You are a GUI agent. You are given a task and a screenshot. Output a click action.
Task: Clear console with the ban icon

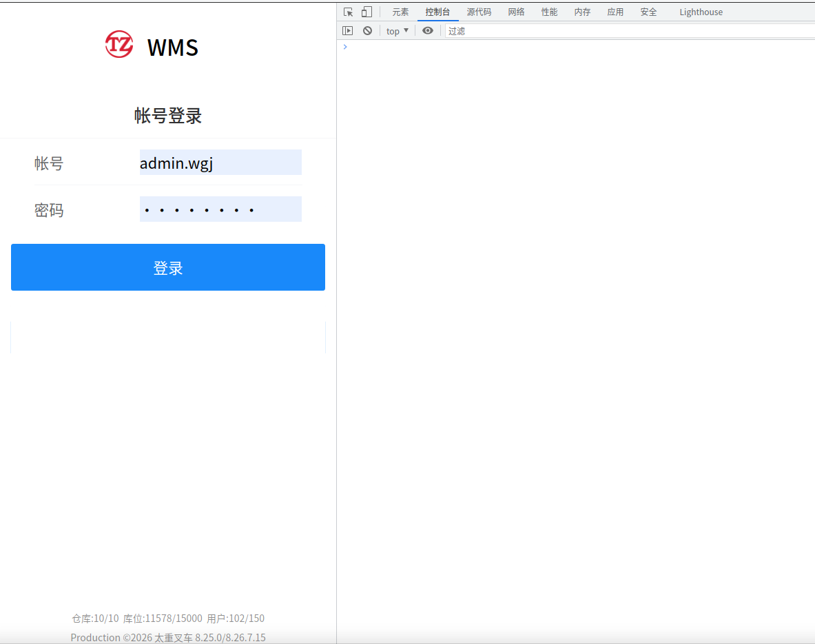click(367, 31)
